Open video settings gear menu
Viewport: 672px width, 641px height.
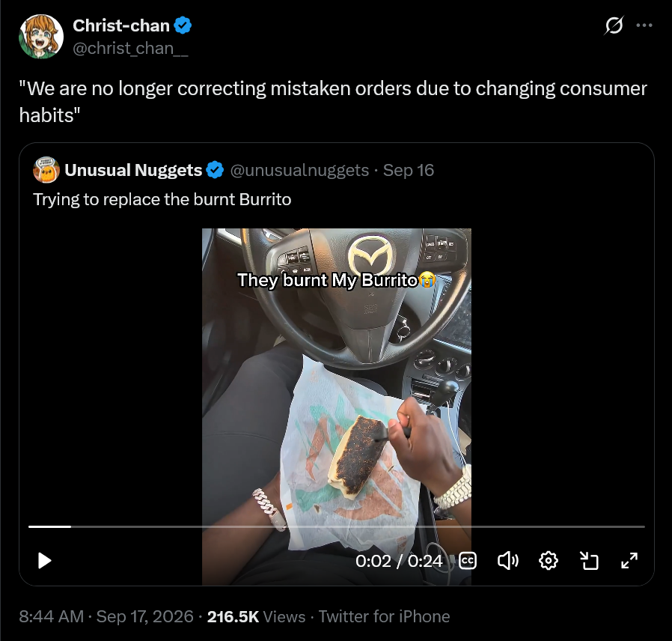click(548, 560)
